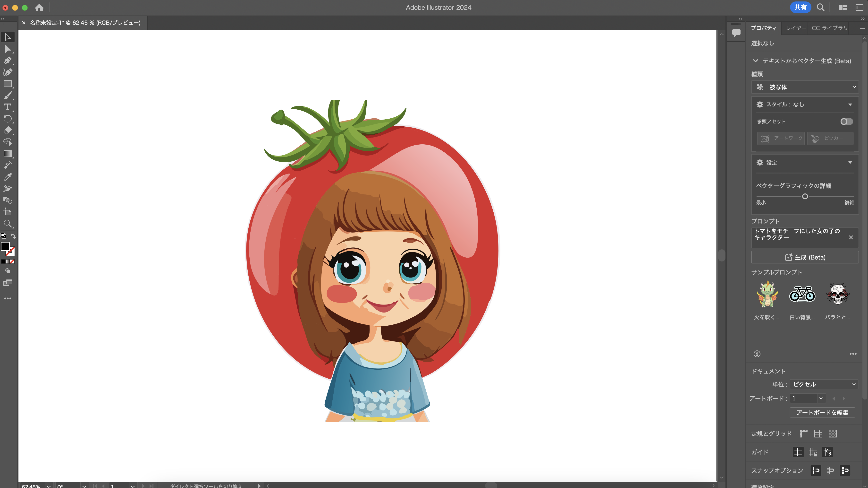Open the 種類 被写体 dropdown
The width and height of the screenshot is (868, 488).
coord(805,87)
